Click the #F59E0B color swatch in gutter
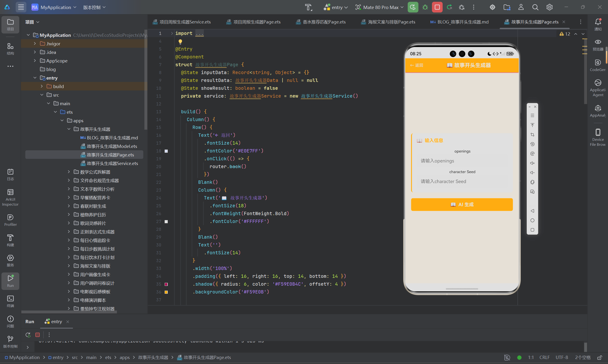 [x=166, y=292]
